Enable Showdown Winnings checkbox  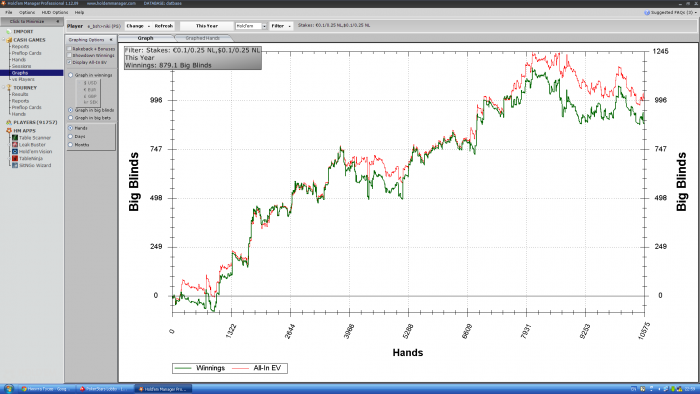click(69, 55)
